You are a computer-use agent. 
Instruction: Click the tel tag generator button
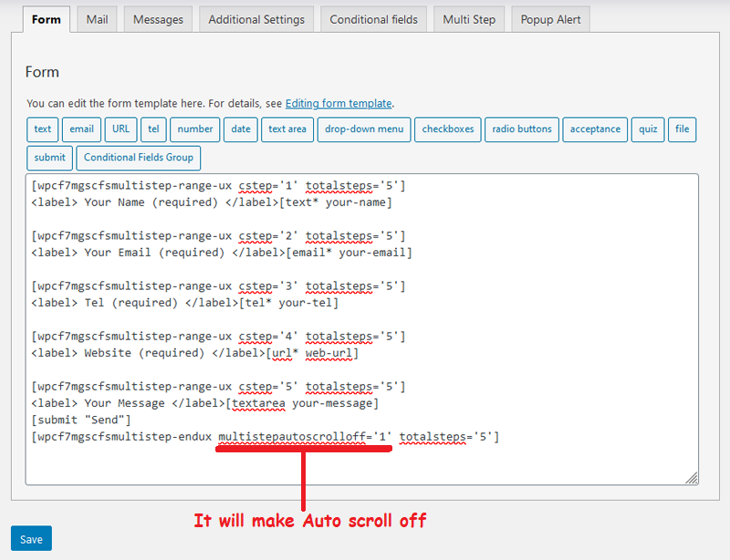pos(153,130)
